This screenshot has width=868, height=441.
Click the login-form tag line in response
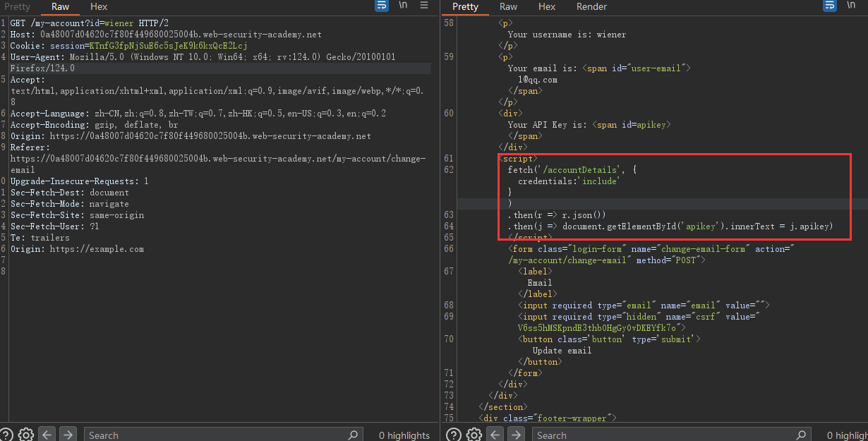tap(651, 249)
